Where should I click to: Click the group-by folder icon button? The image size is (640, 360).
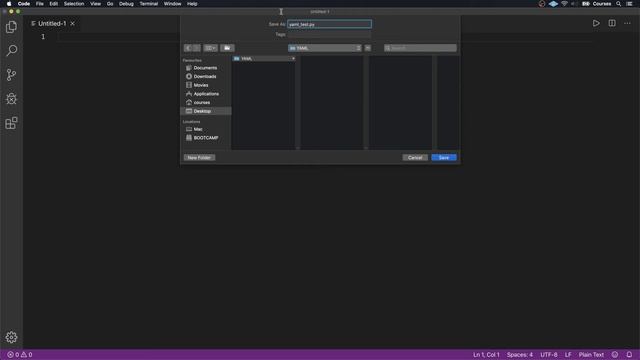227,48
